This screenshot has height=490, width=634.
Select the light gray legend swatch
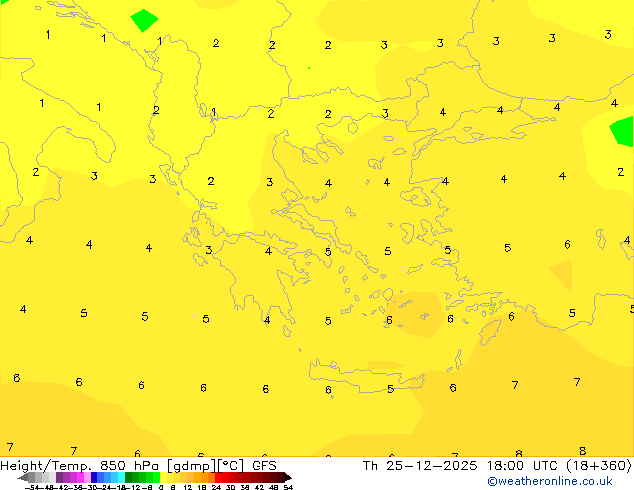click(x=52, y=478)
